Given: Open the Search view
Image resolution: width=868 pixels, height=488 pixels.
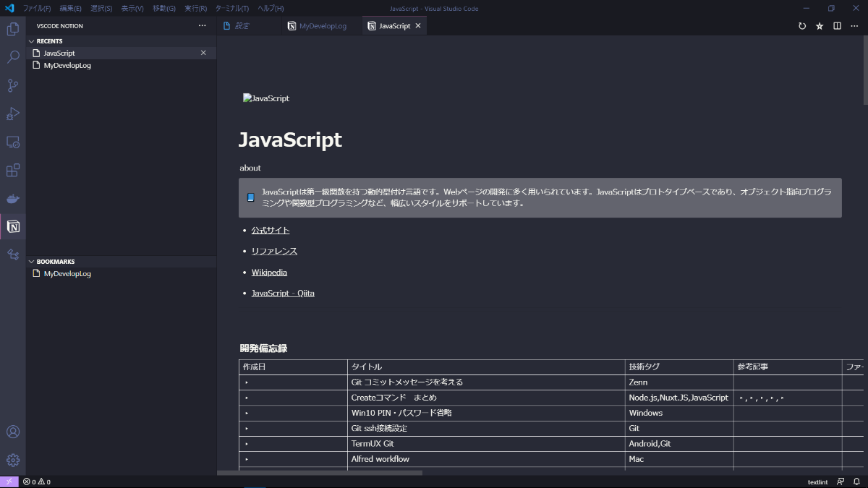Looking at the screenshot, I should [13, 56].
